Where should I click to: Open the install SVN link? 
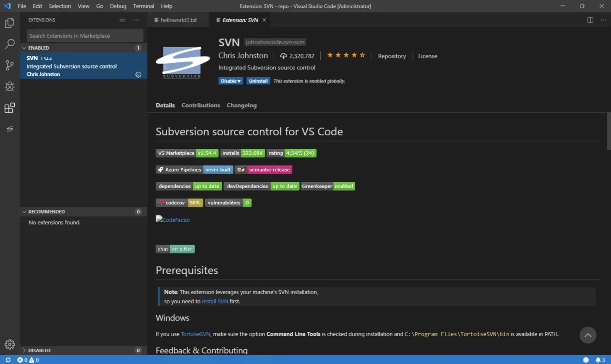point(215,301)
